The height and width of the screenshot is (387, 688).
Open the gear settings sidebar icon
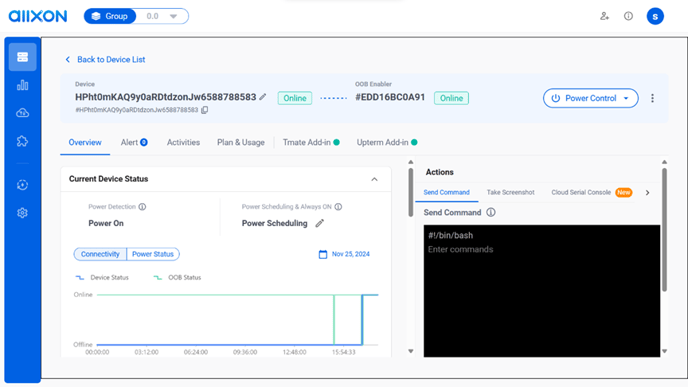click(x=22, y=213)
